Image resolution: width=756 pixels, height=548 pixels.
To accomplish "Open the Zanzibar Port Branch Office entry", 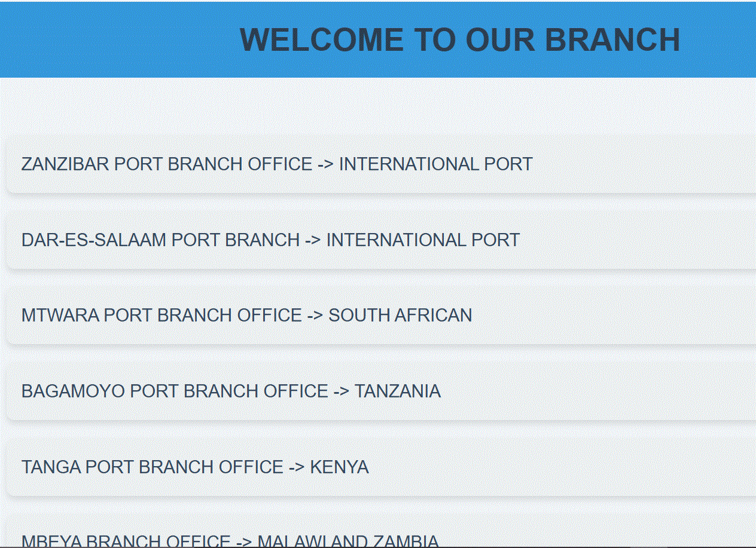I will point(382,164).
